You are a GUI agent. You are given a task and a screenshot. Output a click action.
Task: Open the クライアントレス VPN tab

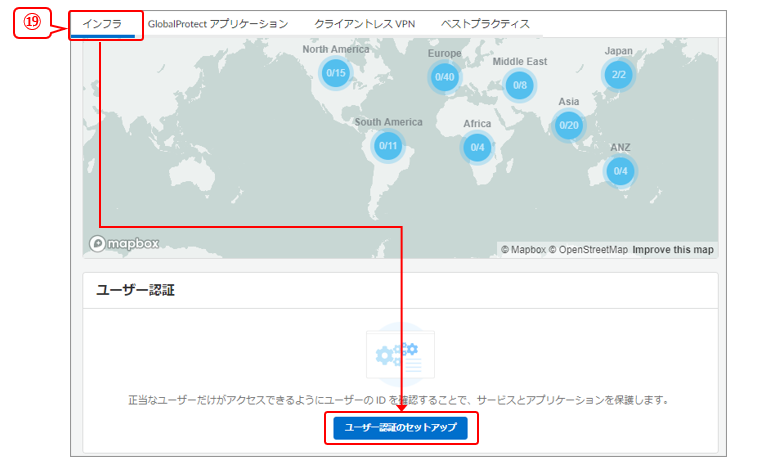click(365, 24)
